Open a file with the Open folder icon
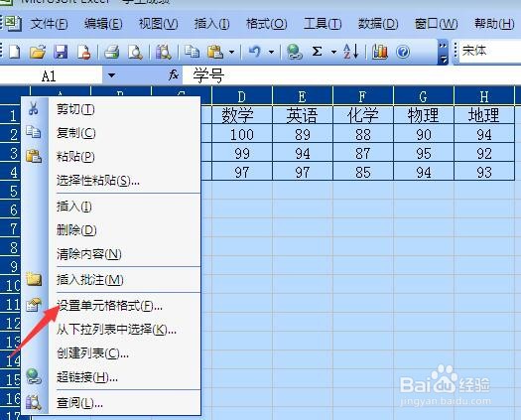 tap(38, 52)
